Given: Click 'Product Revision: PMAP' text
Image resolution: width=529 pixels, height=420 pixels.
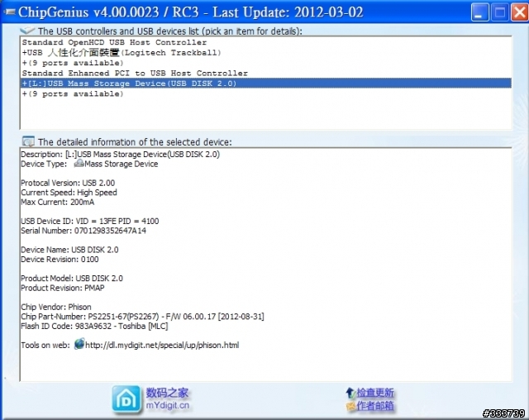Looking at the screenshot, I should click(x=63, y=288).
